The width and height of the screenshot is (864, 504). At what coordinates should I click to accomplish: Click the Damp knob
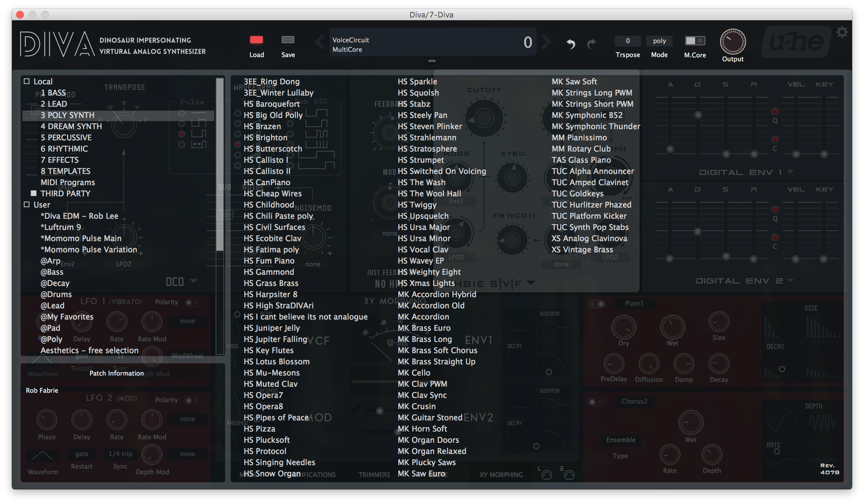684,364
